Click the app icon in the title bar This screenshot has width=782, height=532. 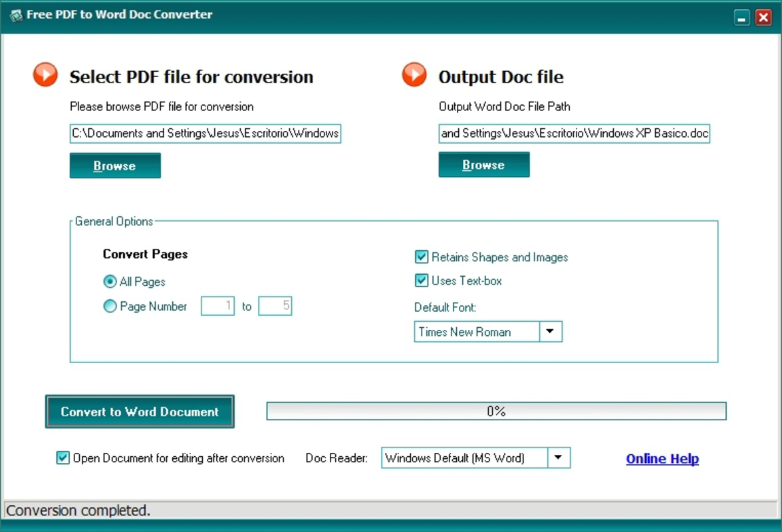(16, 15)
